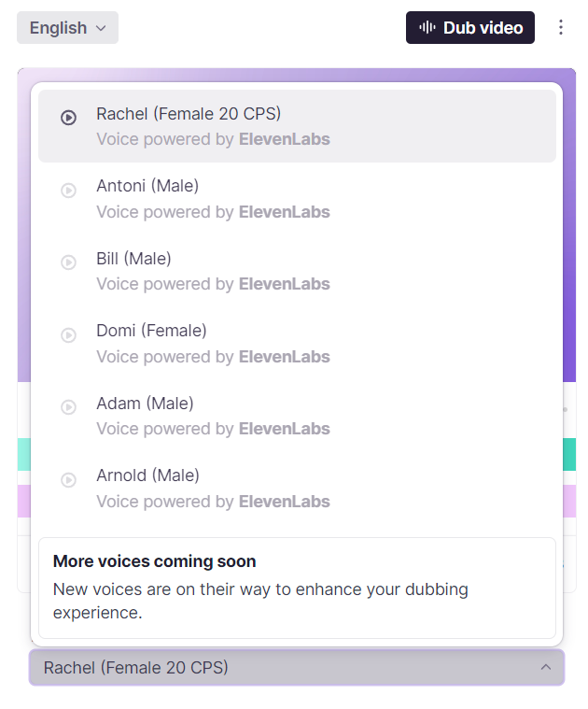
Task: Click the waveform icon in Dub video button
Action: (x=427, y=28)
